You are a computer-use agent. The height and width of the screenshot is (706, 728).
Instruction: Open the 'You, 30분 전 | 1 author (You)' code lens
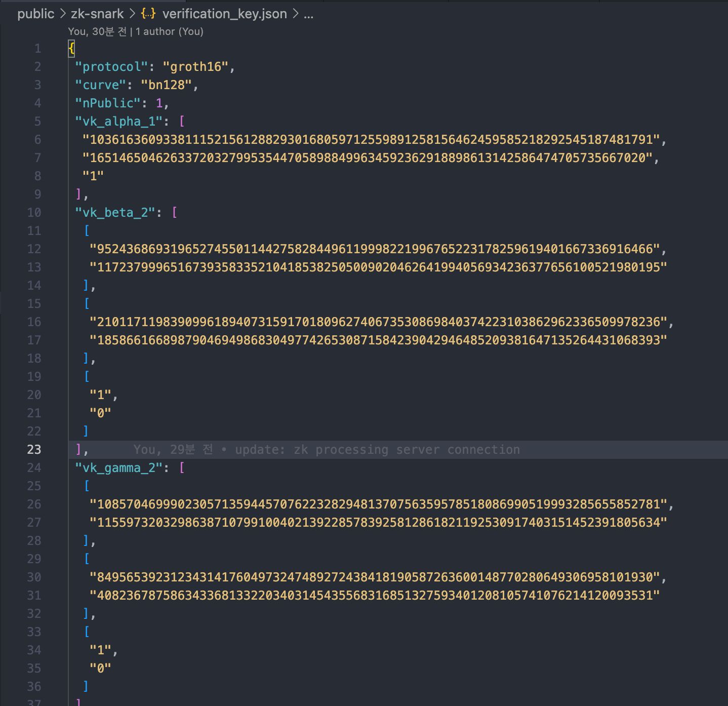[x=136, y=31]
